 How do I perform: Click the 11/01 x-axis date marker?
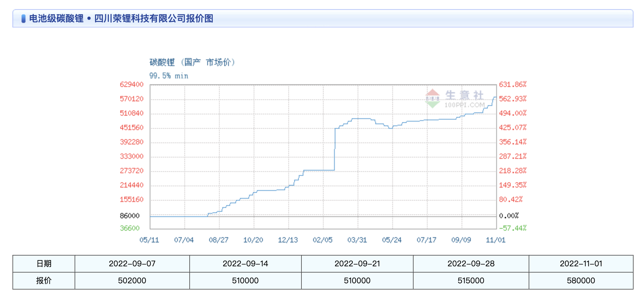point(496,240)
